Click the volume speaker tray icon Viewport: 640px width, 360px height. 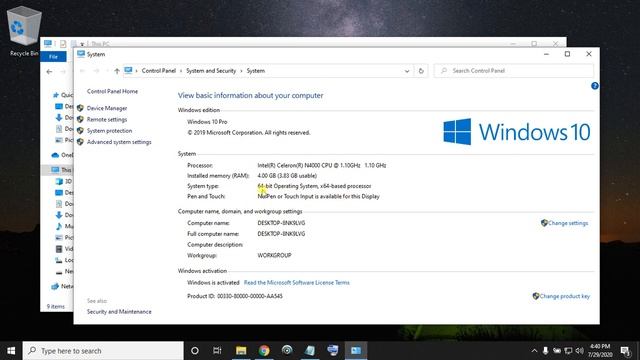579,351
